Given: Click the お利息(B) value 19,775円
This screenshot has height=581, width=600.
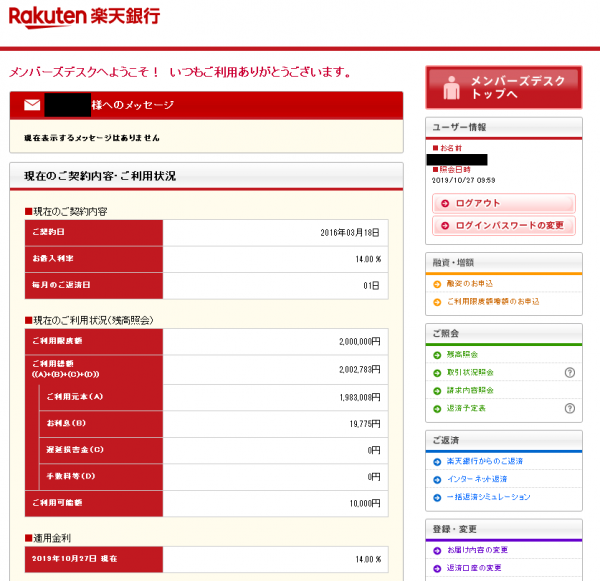Looking at the screenshot, I should (x=365, y=424).
